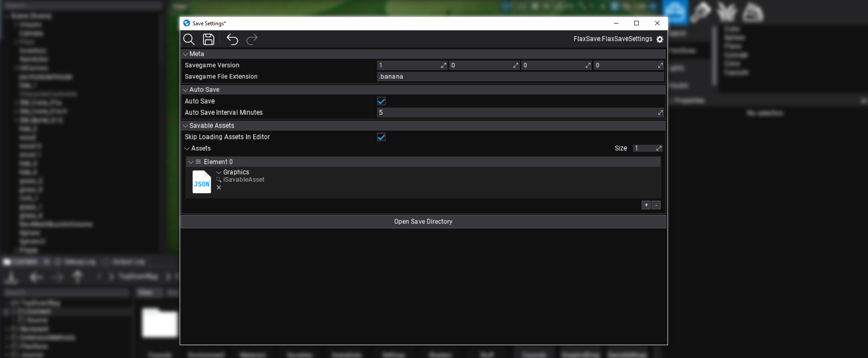Maximize the Save Settings window
Image resolution: width=868 pixels, height=358 pixels.
(637, 23)
